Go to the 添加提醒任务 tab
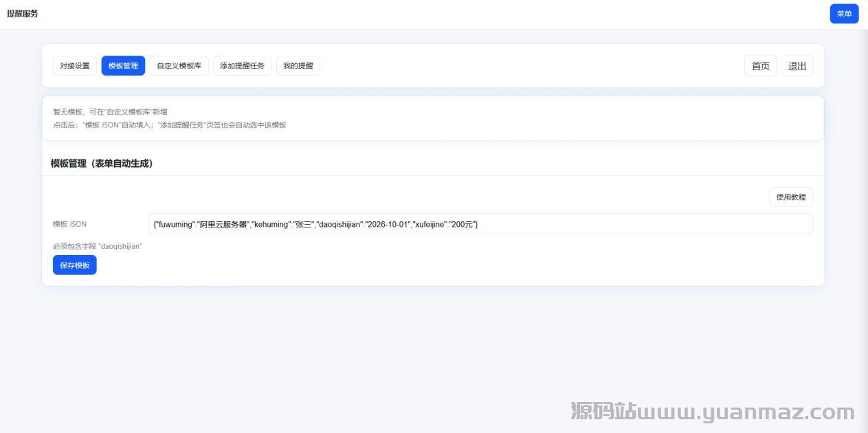Viewport: 868px width, 433px height. point(242,66)
